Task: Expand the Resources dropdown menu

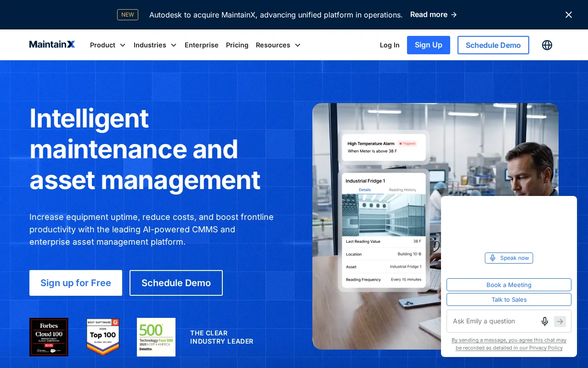Action: [x=278, y=45]
